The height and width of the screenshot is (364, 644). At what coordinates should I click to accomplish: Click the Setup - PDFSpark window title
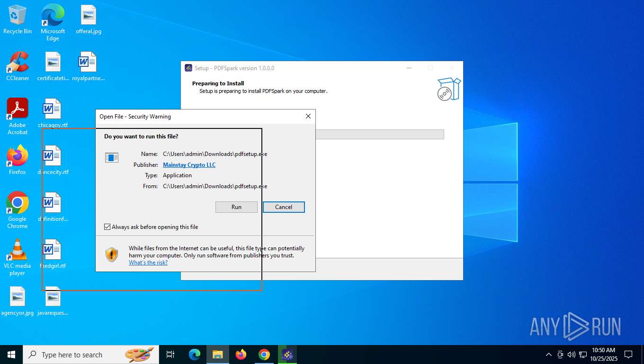coord(234,68)
